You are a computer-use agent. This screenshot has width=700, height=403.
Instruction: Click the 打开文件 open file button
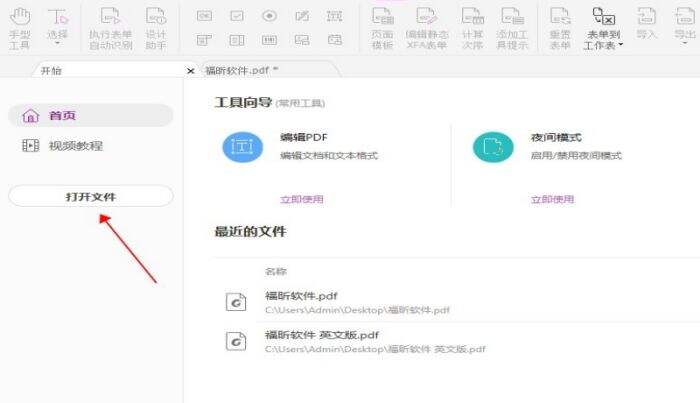click(x=91, y=196)
